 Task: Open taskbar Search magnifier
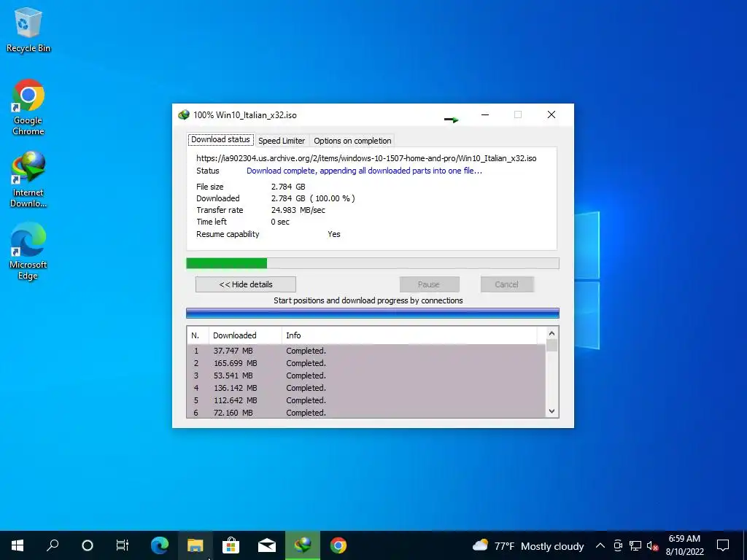point(53,545)
